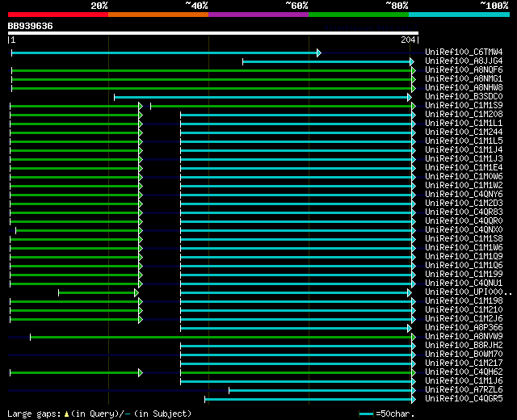Click the green ~80% identity legend segment
Image resolution: width=517 pixels, height=420 pixels.
[359, 15]
